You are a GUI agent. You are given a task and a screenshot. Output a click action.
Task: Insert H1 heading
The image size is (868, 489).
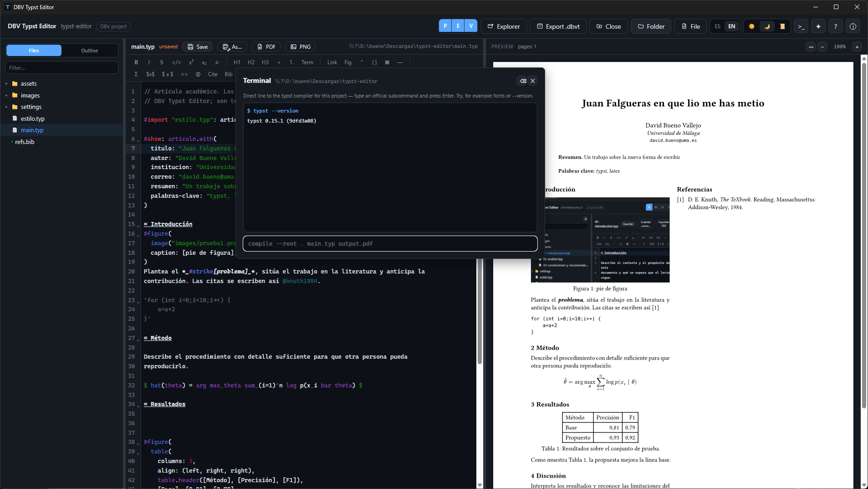[x=237, y=62]
